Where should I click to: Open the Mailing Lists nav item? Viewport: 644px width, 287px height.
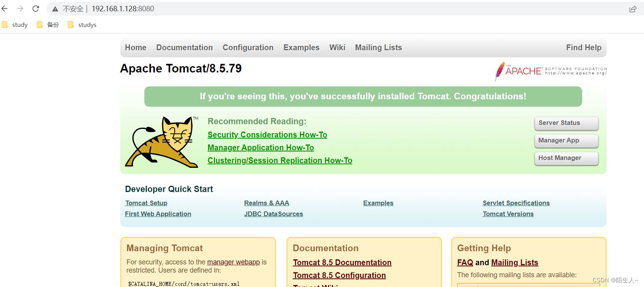pos(379,48)
